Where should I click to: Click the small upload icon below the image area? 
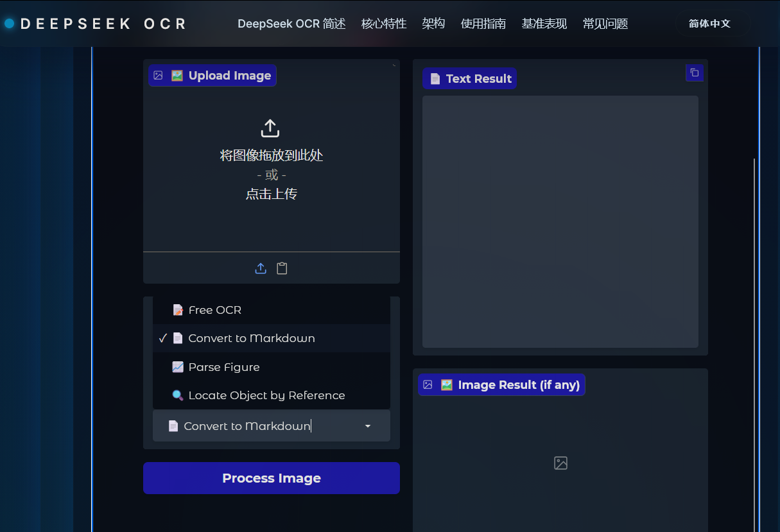pos(261,268)
